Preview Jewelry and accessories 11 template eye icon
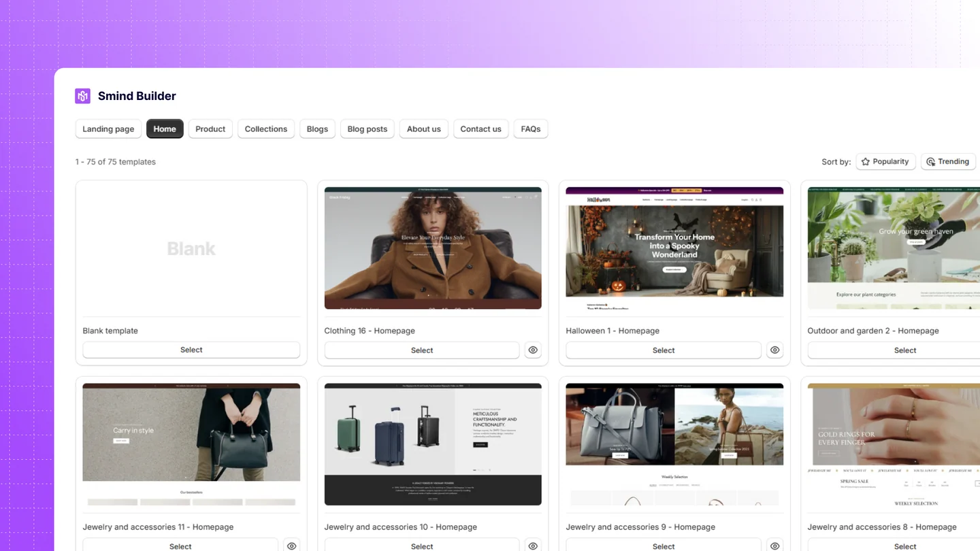Screen dimensions: 980x551 pyautogui.click(x=291, y=546)
